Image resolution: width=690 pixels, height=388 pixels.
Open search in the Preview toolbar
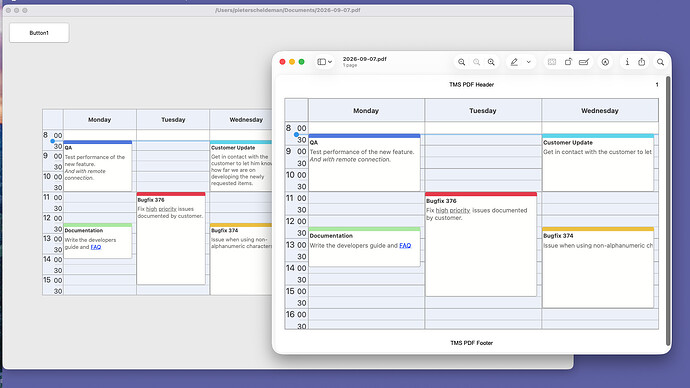[x=661, y=62]
